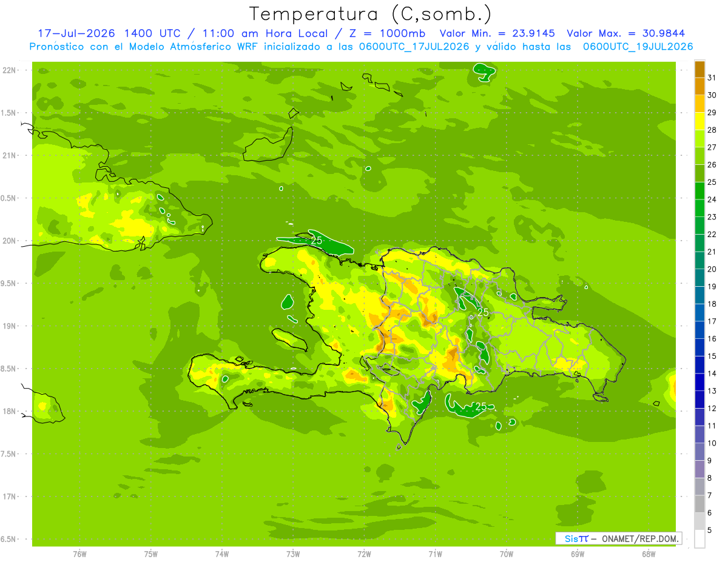Pick the yellow swatch between 28 and 29

(x=699, y=122)
